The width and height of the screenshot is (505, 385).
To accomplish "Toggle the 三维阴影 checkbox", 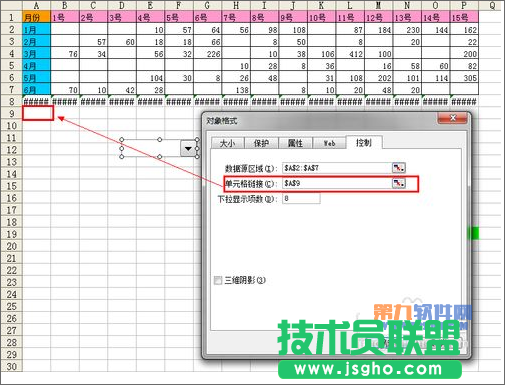I will tap(218, 280).
